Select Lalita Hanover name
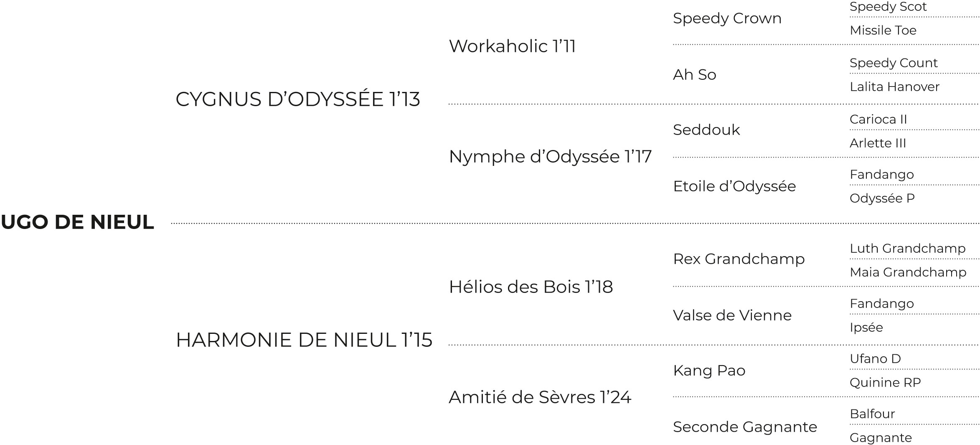Viewport: 980px width, 445px height. tap(894, 87)
